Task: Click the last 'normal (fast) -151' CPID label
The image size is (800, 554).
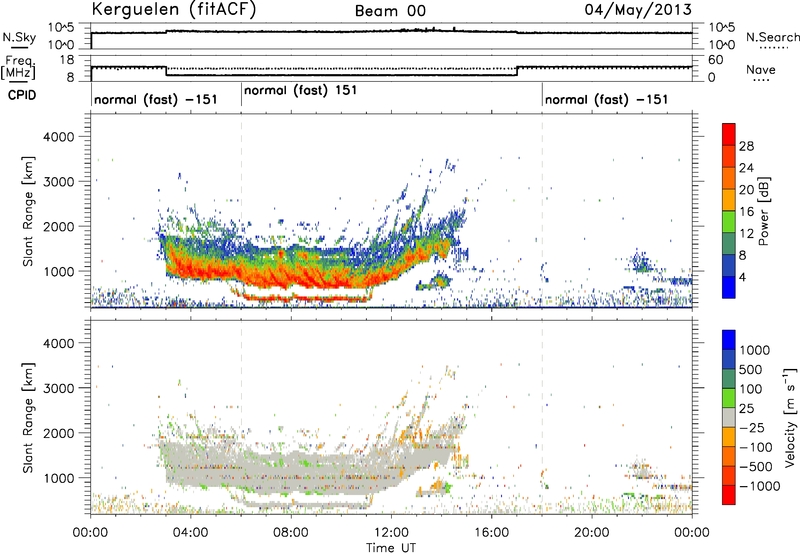Action: click(x=607, y=99)
